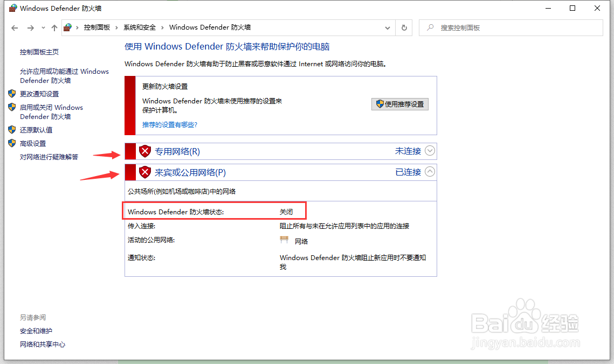Select Windows Defender 防火墙 breadcrumb

210,27
